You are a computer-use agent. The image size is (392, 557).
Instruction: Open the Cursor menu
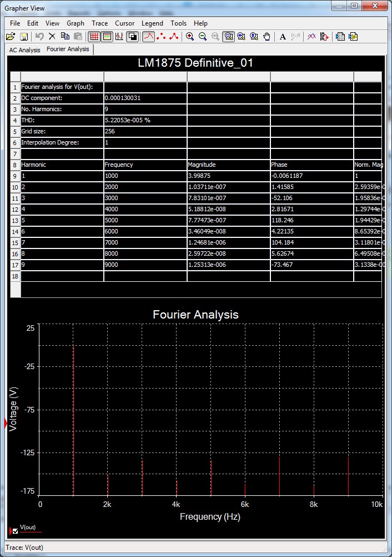(x=124, y=23)
